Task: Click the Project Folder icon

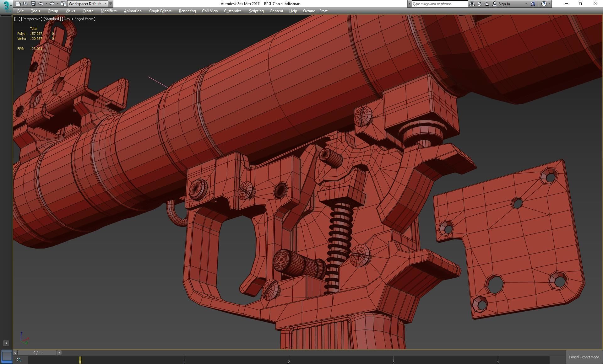Action: click(63, 4)
